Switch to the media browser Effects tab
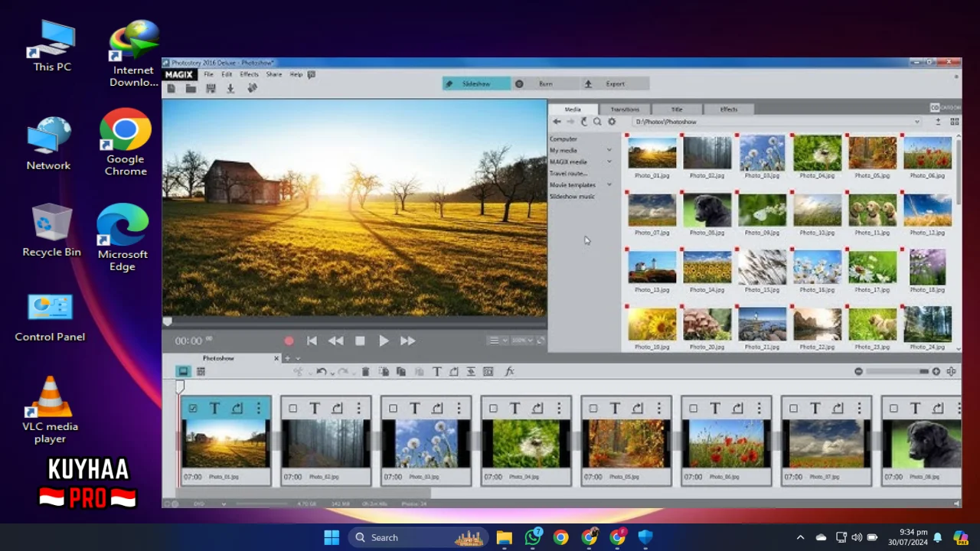Image resolution: width=980 pixels, height=551 pixels. (729, 109)
